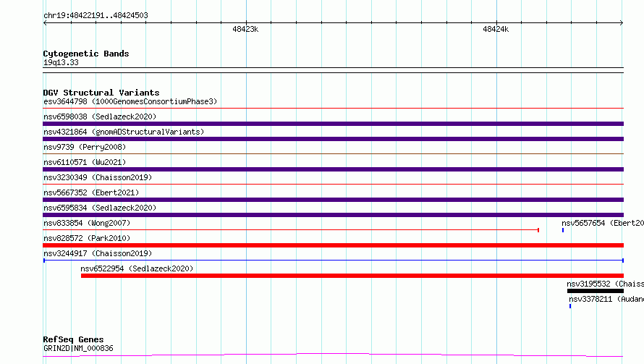The height and width of the screenshot is (364, 644).
Task: Select the 19q13.33 band label
Action: (61, 62)
